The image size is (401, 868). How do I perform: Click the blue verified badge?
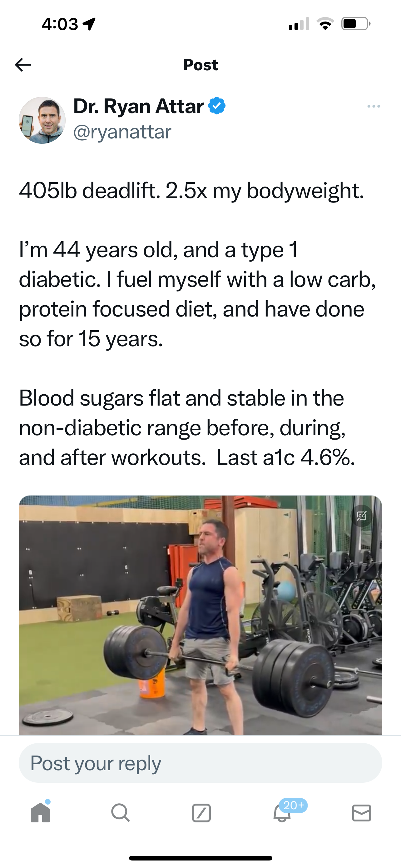(217, 106)
